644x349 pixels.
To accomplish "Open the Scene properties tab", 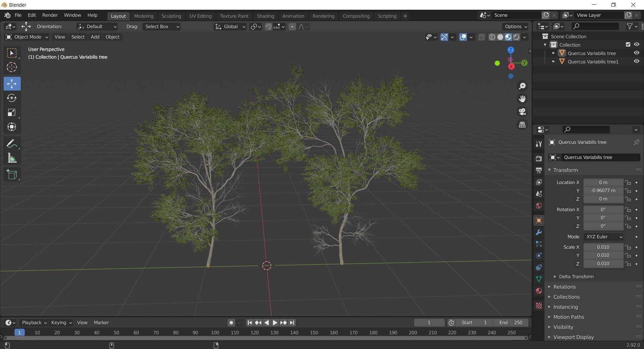I will (x=539, y=194).
